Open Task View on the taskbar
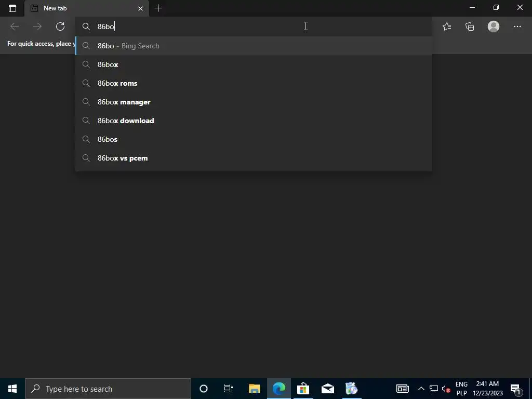This screenshot has width=532, height=399. [x=229, y=389]
